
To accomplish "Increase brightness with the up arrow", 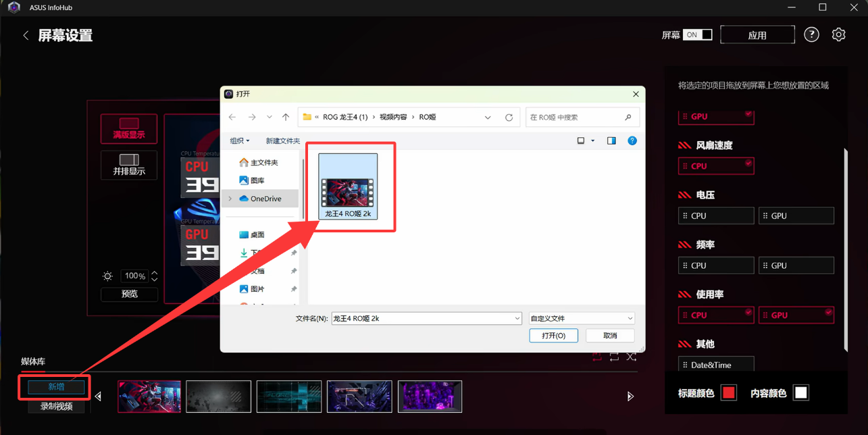I will coord(155,272).
